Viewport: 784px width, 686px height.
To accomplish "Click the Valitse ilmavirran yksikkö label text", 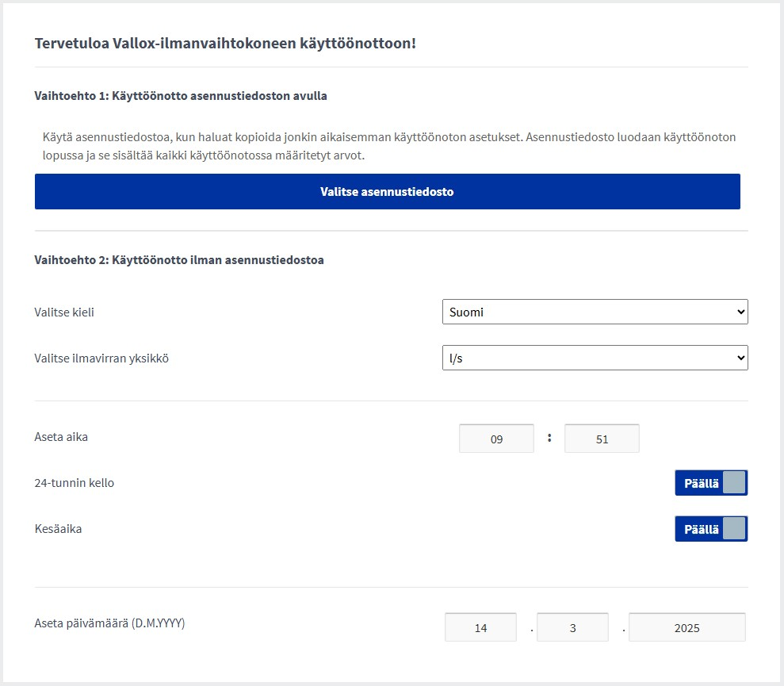I will [x=101, y=358].
